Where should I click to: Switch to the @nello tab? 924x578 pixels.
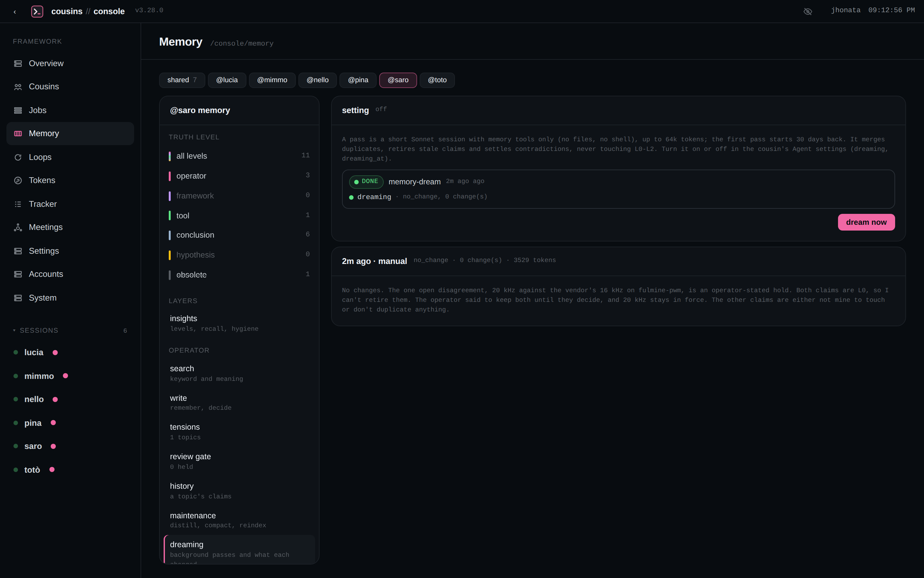tap(318, 80)
